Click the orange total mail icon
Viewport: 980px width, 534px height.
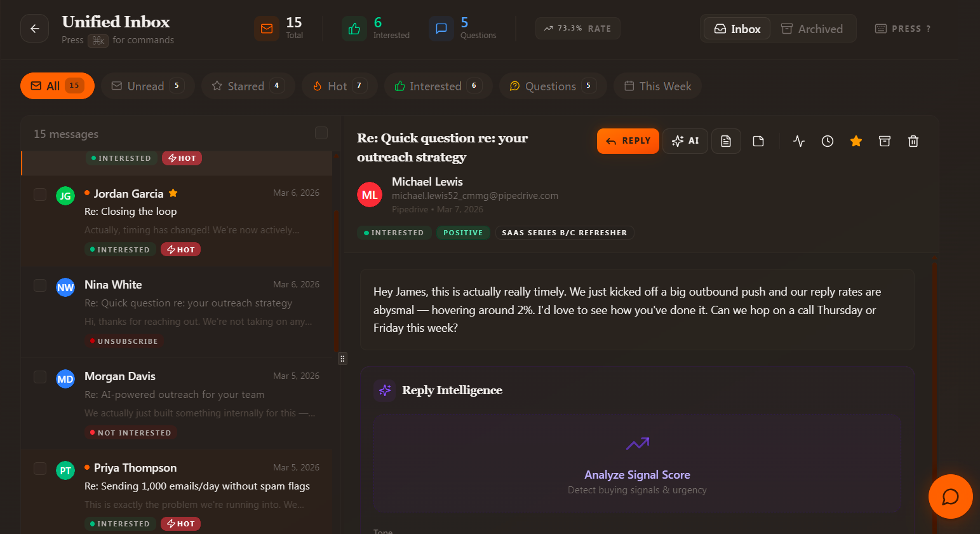click(x=267, y=29)
